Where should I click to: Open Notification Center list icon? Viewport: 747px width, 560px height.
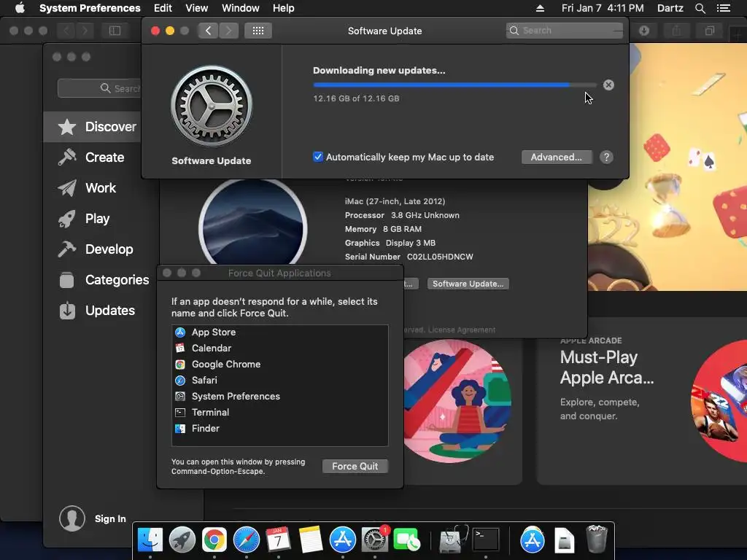click(723, 8)
